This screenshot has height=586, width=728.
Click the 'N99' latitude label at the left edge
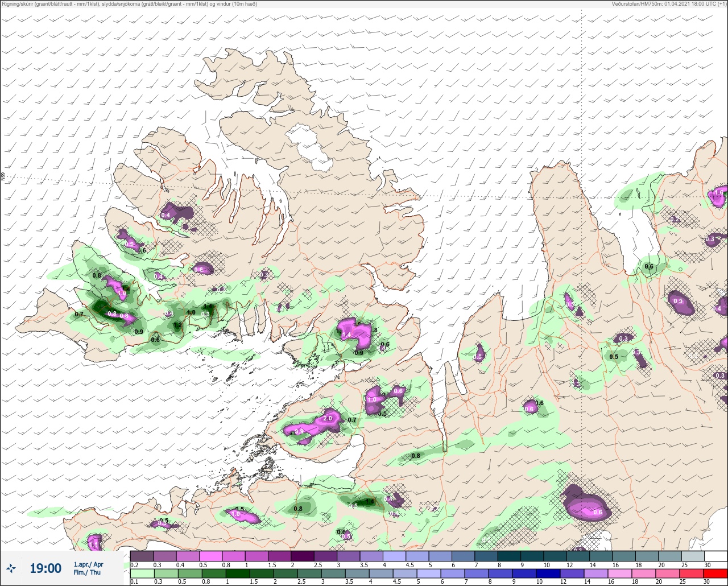click(3, 177)
